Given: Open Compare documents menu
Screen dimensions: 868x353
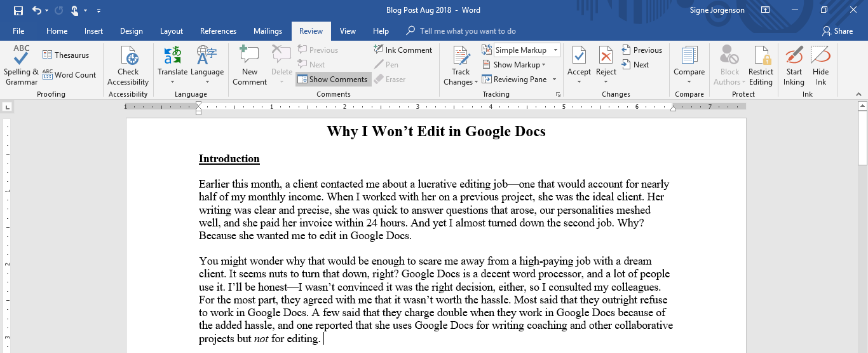Looking at the screenshot, I should [x=689, y=66].
